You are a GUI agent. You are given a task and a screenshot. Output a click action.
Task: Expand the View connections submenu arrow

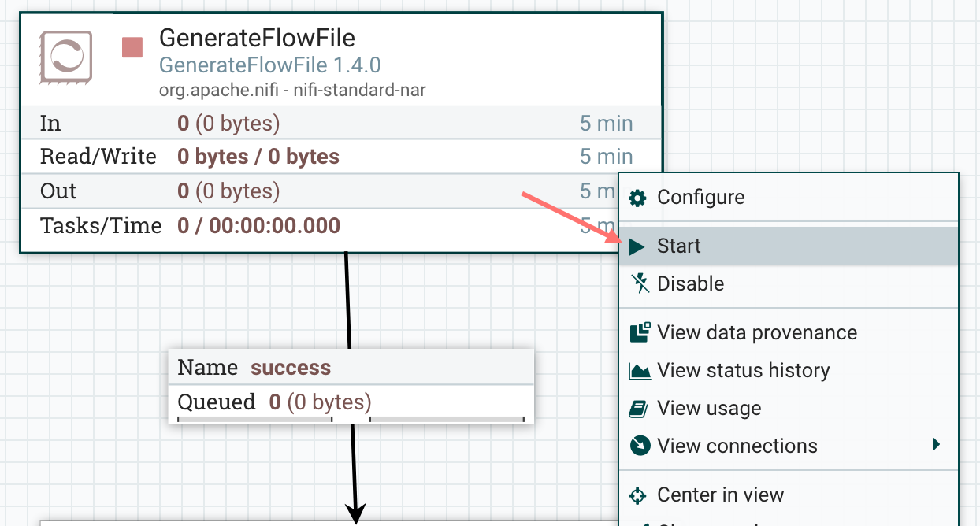[x=935, y=445]
